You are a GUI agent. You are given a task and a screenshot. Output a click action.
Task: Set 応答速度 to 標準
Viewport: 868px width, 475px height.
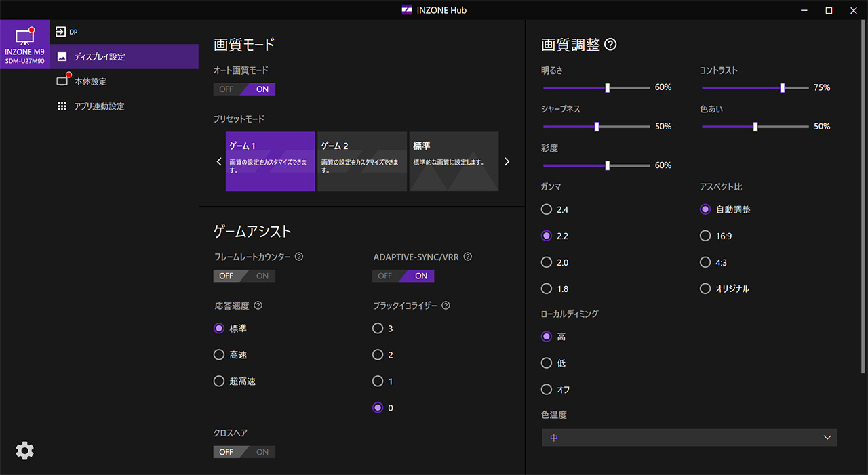(x=219, y=329)
